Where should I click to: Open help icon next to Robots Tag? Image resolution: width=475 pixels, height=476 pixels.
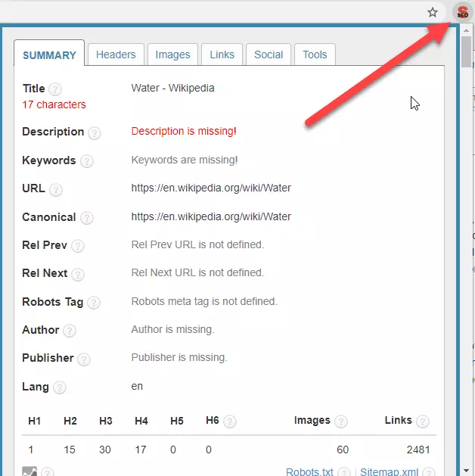(x=94, y=303)
